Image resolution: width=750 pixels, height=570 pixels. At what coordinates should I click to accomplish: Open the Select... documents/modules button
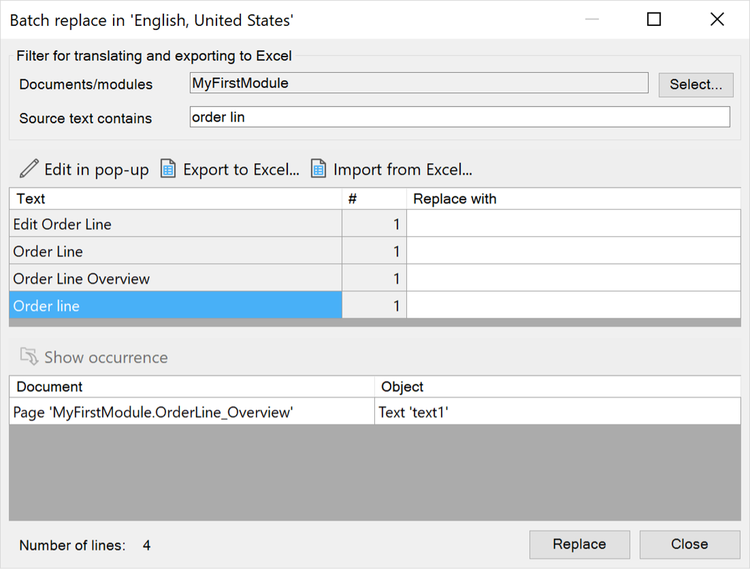(695, 85)
